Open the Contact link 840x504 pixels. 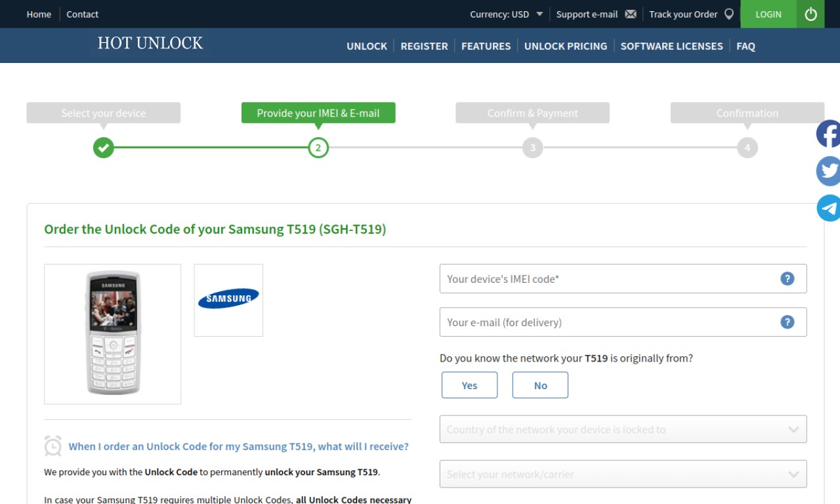point(82,14)
